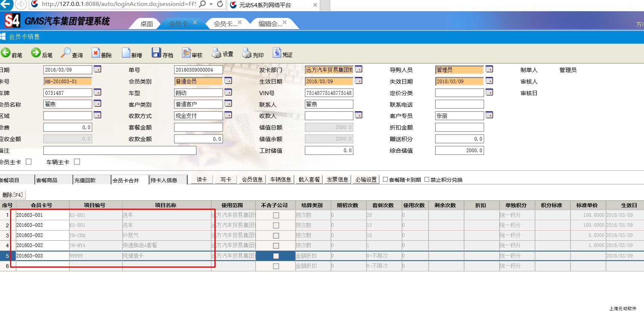Viewport: 644px width, 315px height.
Task: Open the 凭证 voucher icon
Action: click(x=277, y=53)
